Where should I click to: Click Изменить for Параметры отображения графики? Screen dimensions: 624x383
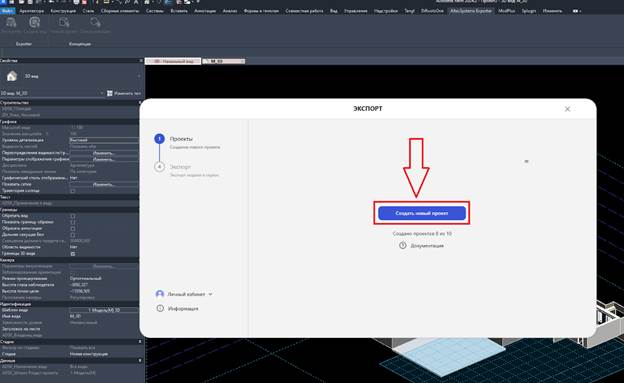coord(104,159)
